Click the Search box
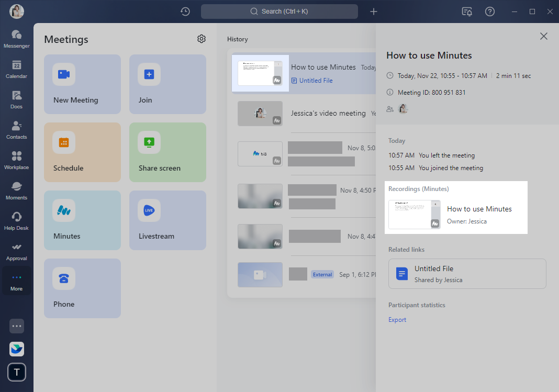The height and width of the screenshot is (392, 559). 279,12
